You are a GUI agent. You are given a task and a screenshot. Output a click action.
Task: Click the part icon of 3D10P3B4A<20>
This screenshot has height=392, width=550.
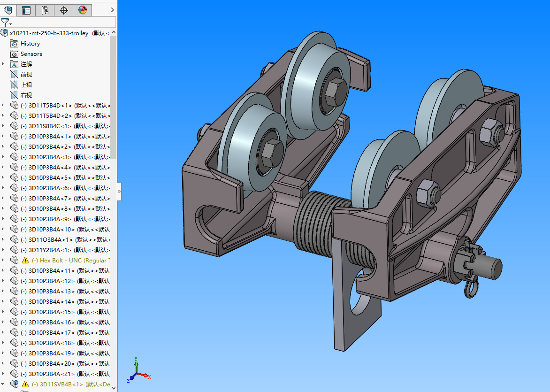(14, 363)
